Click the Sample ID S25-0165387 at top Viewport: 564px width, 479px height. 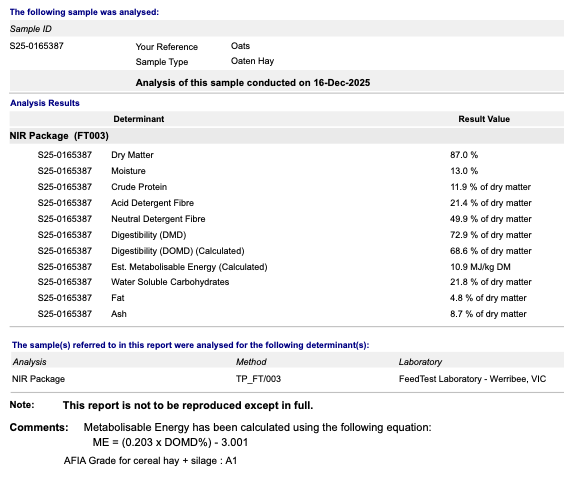click(x=36, y=46)
